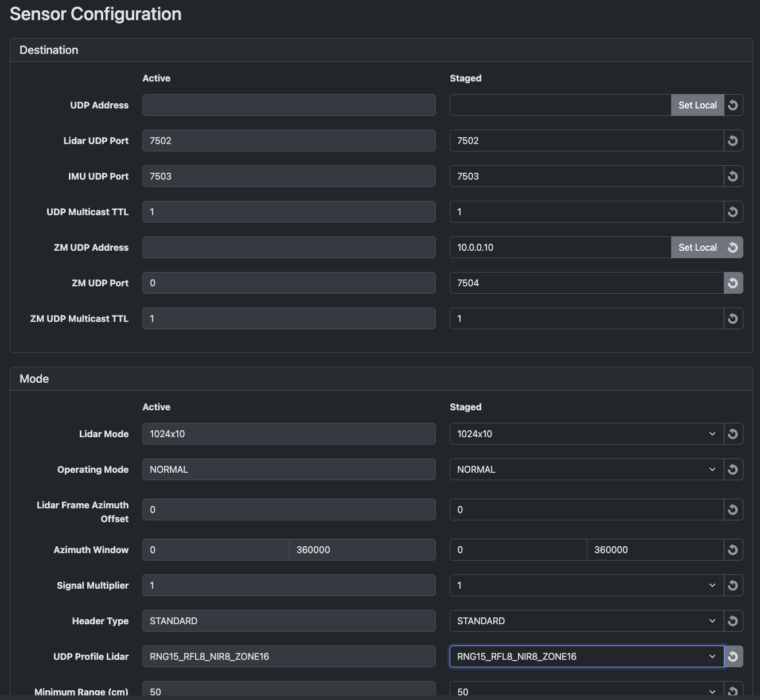Edit staged ZM UDP Multicast TTL field

coord(587,318)
